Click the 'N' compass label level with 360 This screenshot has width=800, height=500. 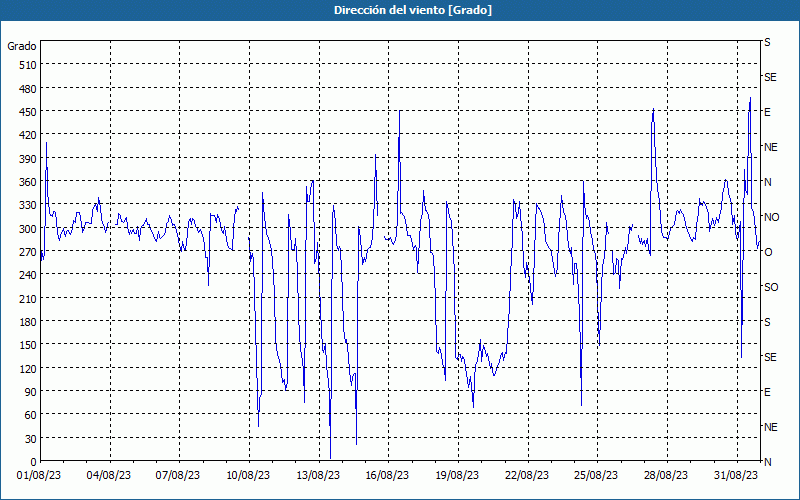click(x=768, y=182)
